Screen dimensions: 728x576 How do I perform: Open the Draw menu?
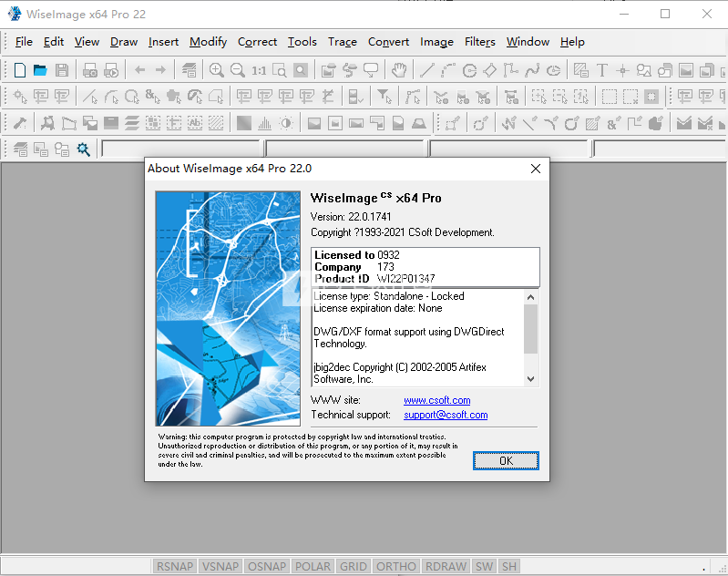(124, 42)
